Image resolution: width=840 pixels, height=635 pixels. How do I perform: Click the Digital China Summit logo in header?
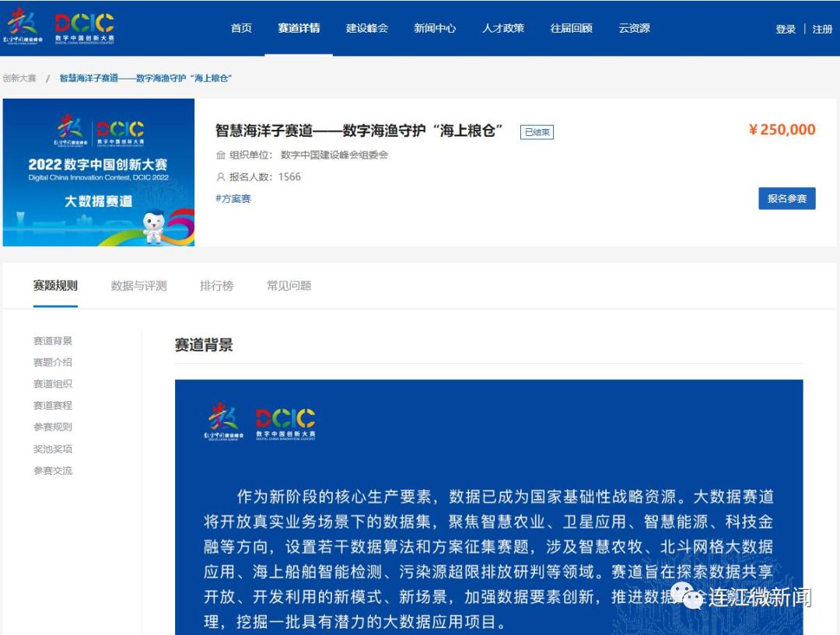(x=23, y=26)
